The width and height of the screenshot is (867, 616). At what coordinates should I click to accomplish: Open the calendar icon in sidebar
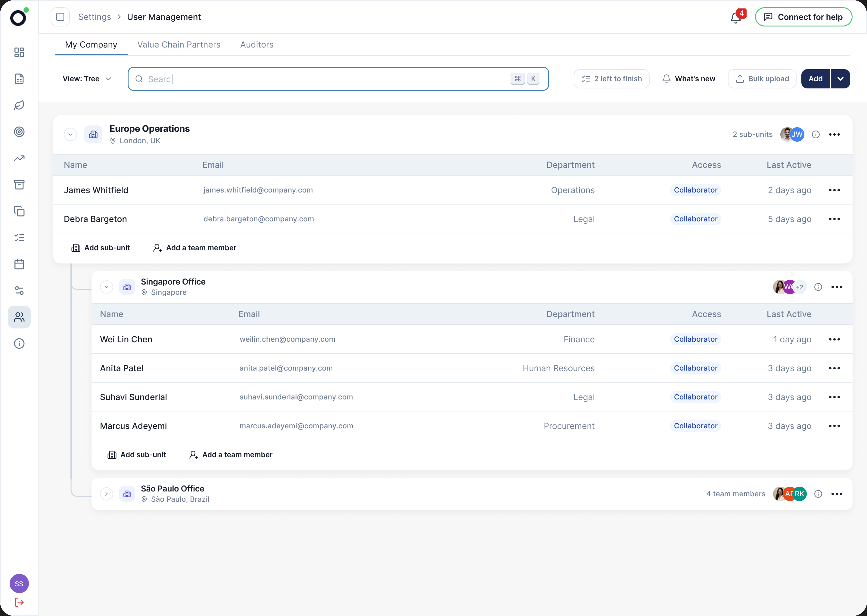point(19,264)
